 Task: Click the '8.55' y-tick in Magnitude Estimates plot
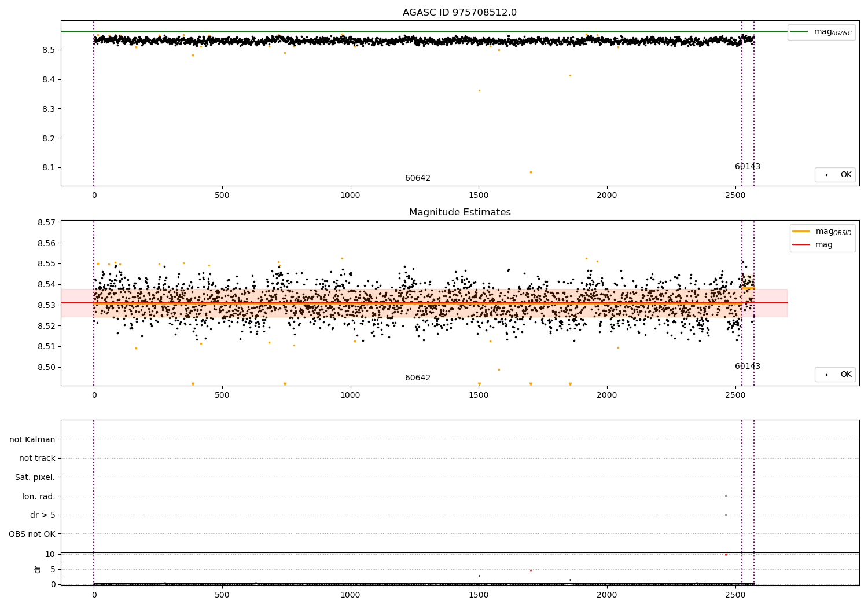point(46,264)
